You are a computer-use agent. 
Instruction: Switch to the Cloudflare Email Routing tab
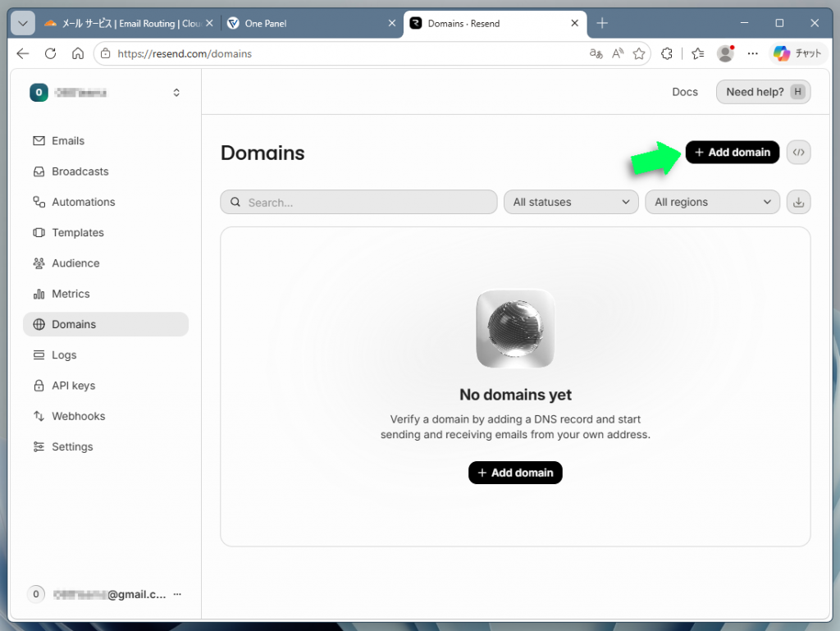(129, 23)
